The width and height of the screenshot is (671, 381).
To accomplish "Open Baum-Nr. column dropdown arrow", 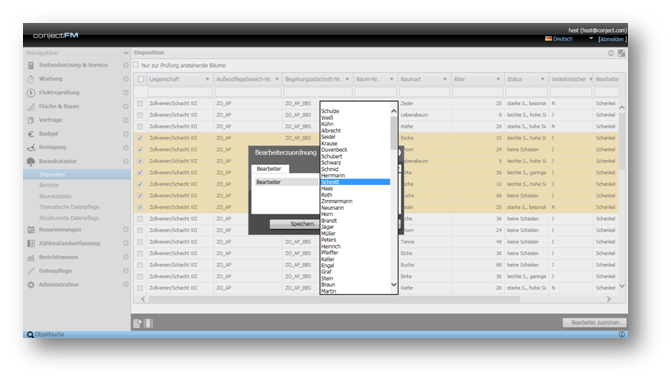I will coord(392,79).
